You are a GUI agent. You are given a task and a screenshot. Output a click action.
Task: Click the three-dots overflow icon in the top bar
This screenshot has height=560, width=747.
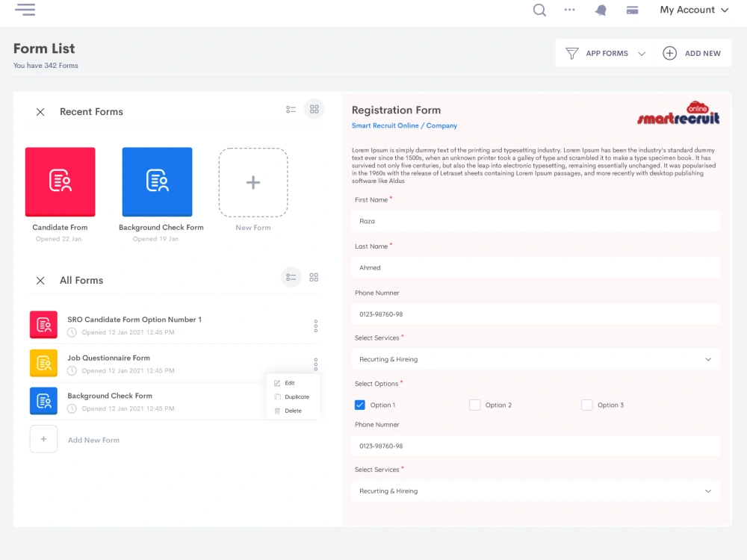569,10
